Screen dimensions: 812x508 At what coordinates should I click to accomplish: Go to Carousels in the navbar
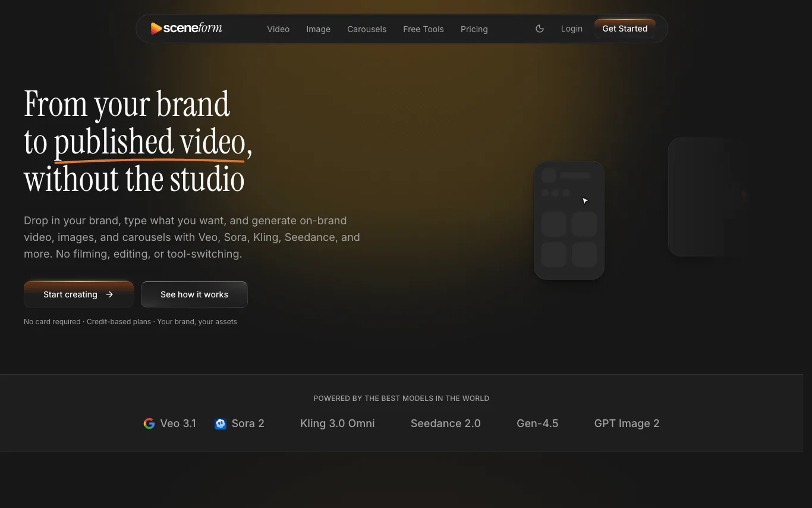(367, 29)
